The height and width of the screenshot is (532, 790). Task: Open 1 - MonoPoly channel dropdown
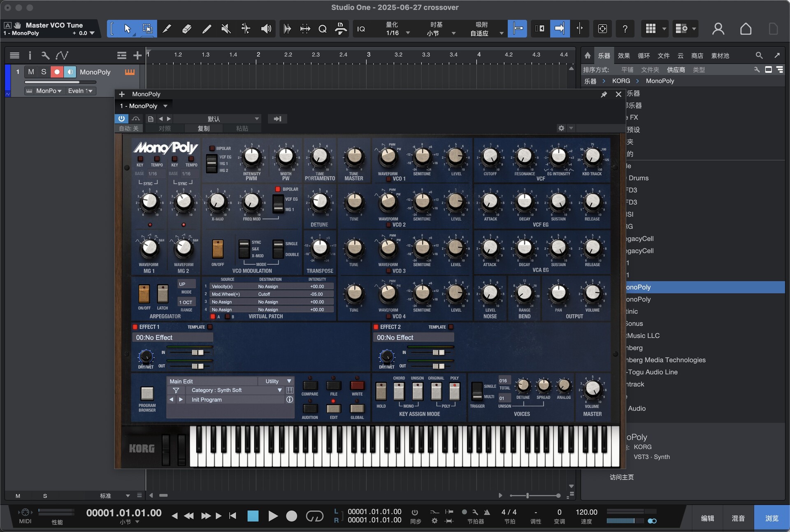(x=143, y=106)
